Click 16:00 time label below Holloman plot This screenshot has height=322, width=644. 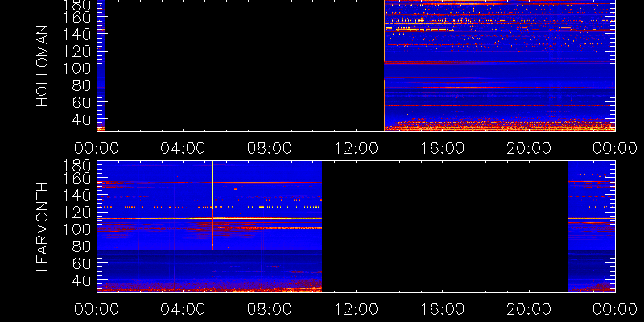point(442,148)
